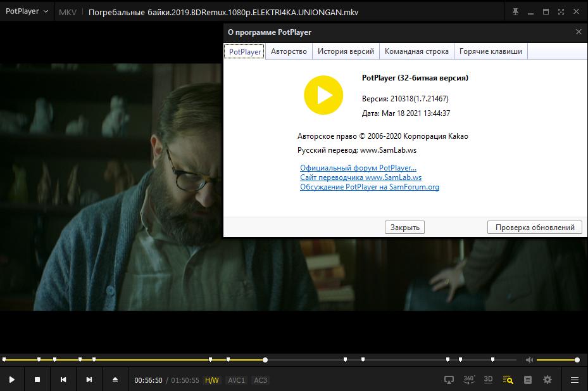Open the Официальный форум PotPlayer link
This screenshot has width=588, height=391.
coord(358,168)
